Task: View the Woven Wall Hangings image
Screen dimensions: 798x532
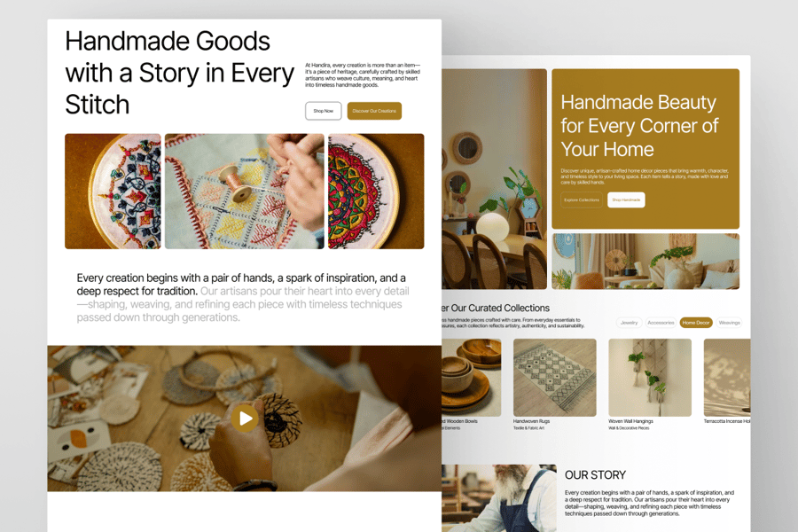Action: (x=650, y=378)
